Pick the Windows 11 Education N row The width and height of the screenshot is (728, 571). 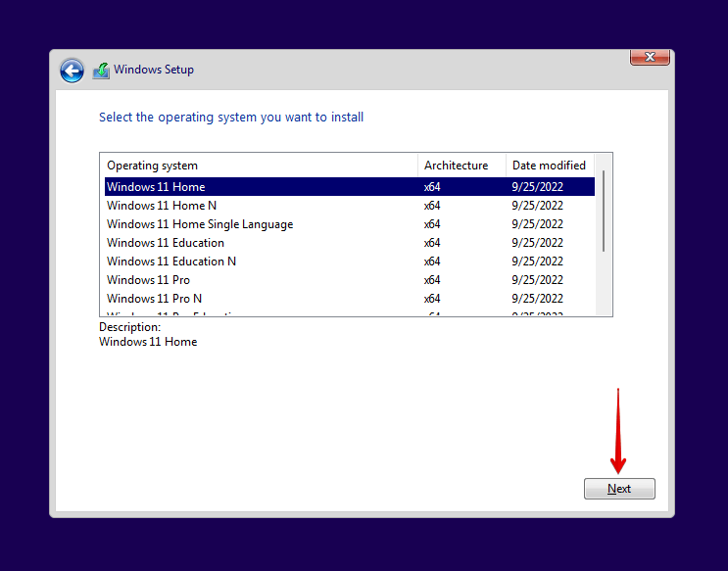(x=350, y=261)
